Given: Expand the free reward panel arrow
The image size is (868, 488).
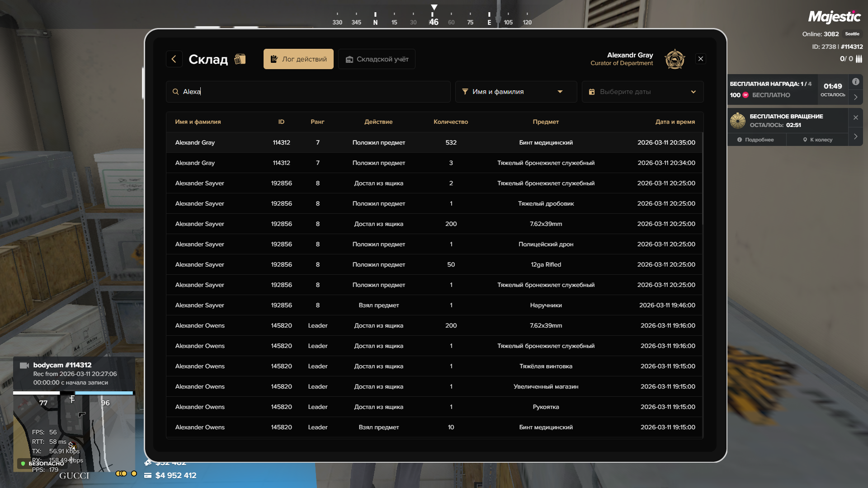Looking at the screenshot, I should (x=855, y=97).
